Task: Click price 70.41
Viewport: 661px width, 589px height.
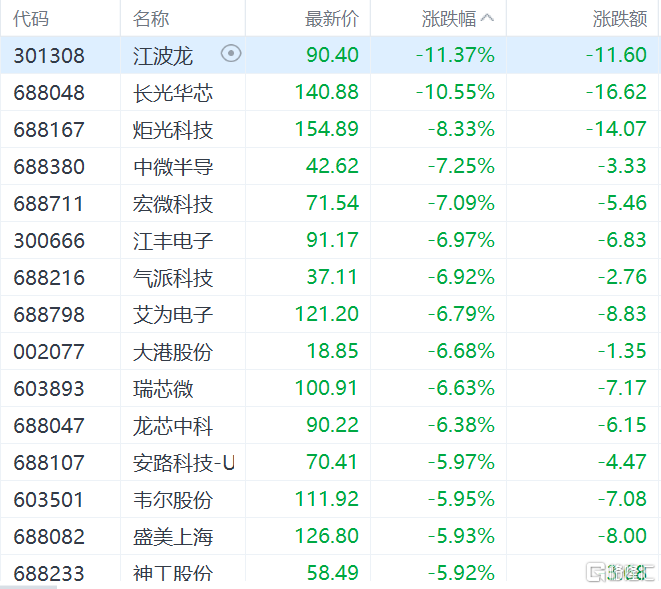Action: [332, 462]
